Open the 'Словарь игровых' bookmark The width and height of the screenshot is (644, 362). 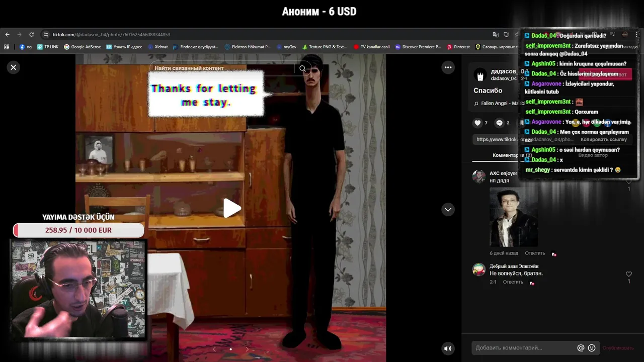pyautogui.click(x=497, y=47)
